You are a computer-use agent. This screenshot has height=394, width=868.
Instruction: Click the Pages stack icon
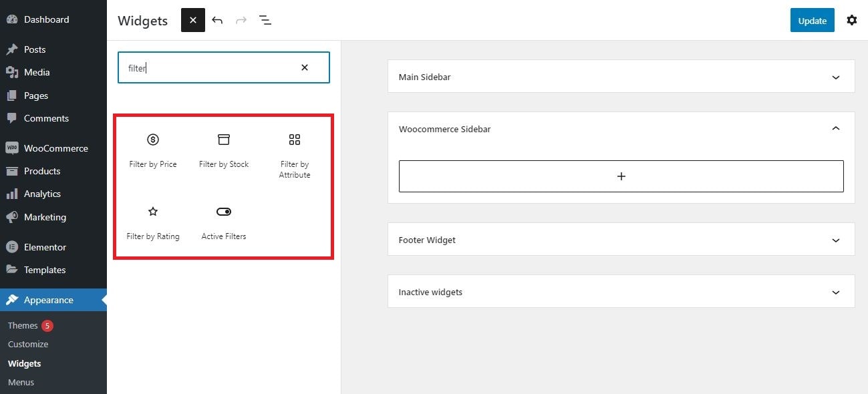[12, 95]
